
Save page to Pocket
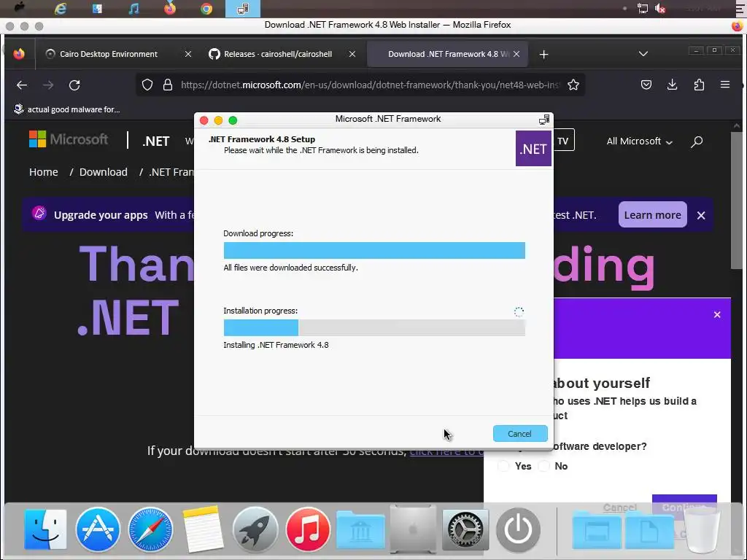coord(646,85)
